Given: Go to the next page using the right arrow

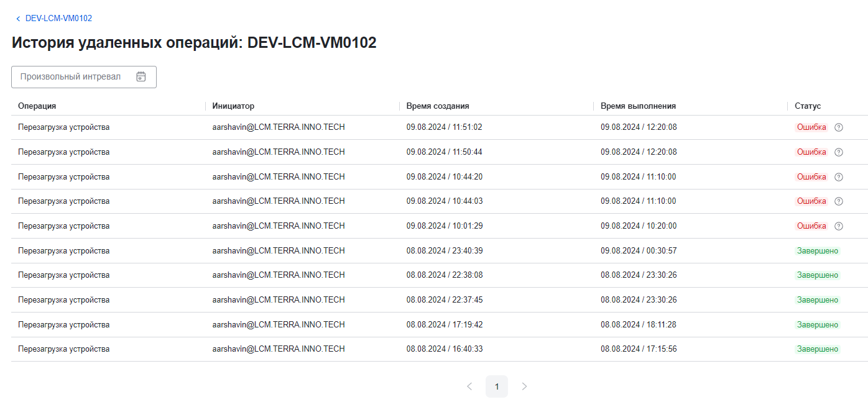Looking at the screenshot, I should pyautogui.click(x=524, y=386).
